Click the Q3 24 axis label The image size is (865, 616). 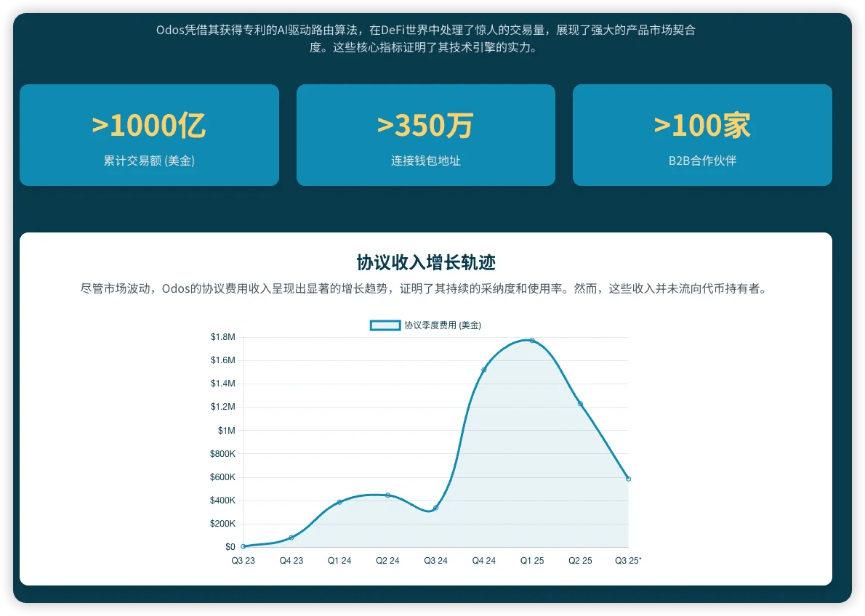pyautogui.click(x=436, y=560)
